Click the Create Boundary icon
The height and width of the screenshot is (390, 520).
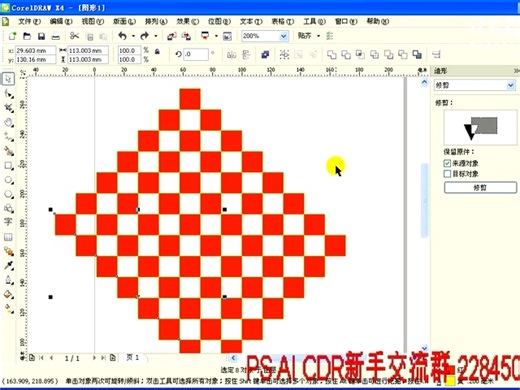point(417,54)
